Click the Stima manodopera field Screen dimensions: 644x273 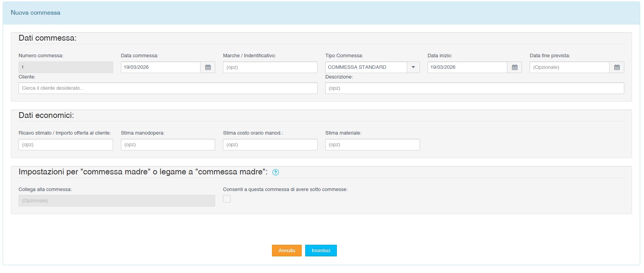click(168, 145)
